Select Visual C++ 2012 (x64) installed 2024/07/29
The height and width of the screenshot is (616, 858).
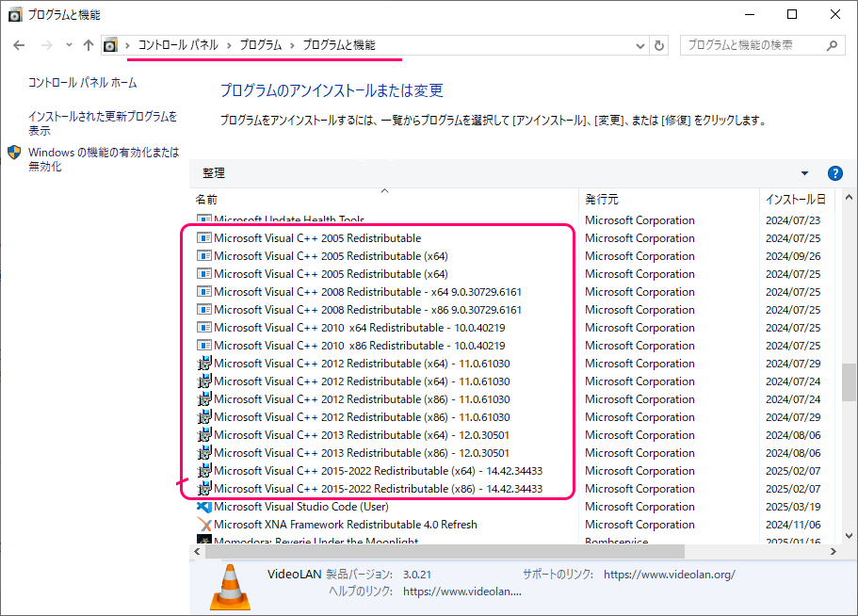[x=353, y=364]
